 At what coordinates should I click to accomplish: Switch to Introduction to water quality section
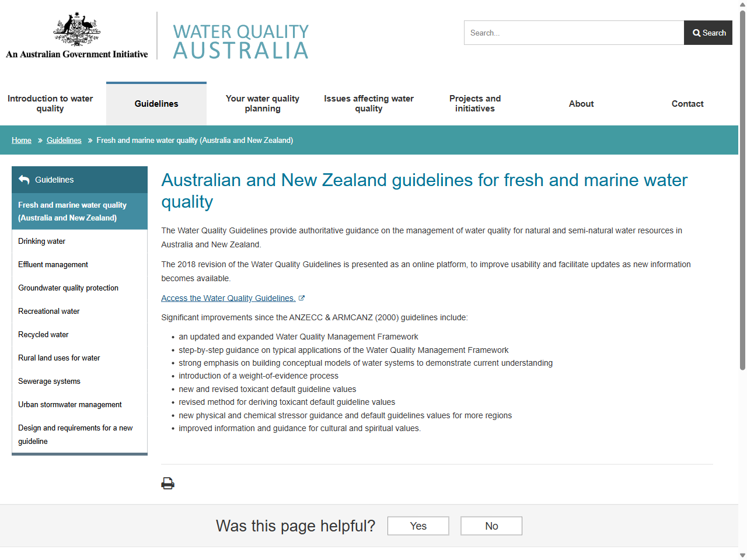pos(50,103)
